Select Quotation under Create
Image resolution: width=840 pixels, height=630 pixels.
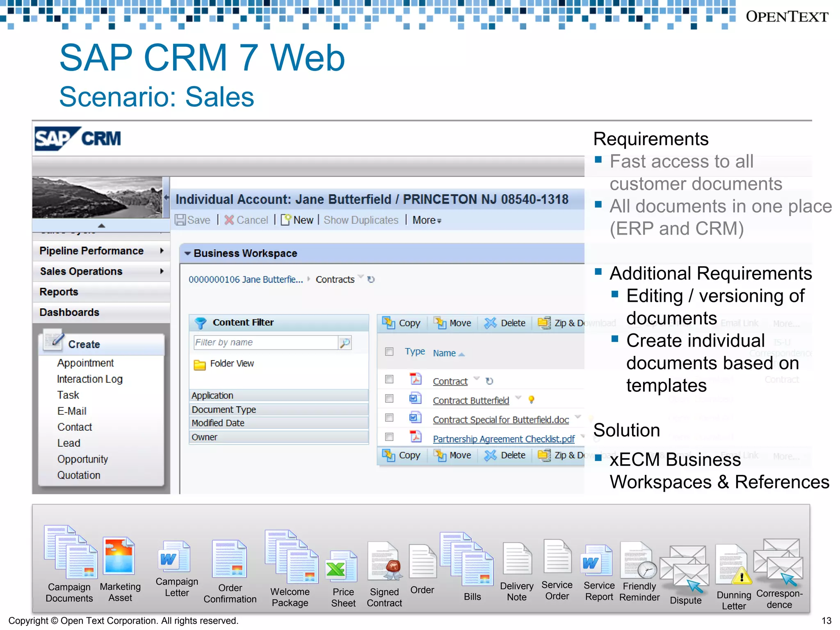click(x=79, y=475)
